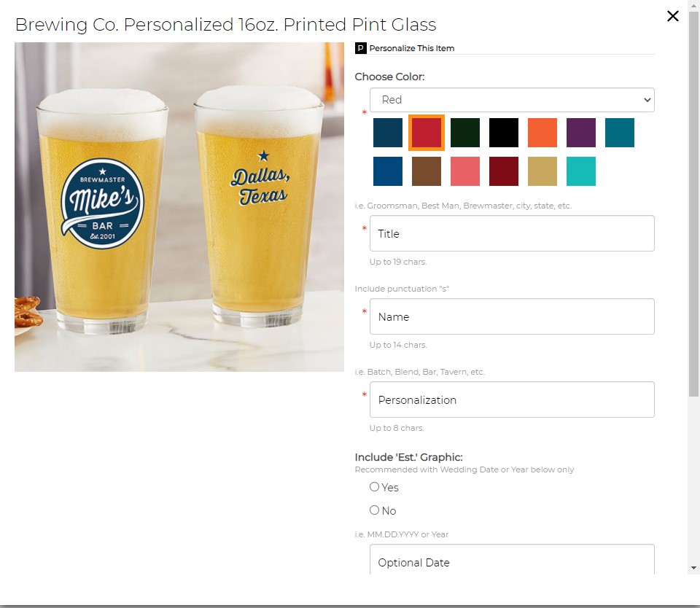Click into the Name text field

[x=512, y=316]
